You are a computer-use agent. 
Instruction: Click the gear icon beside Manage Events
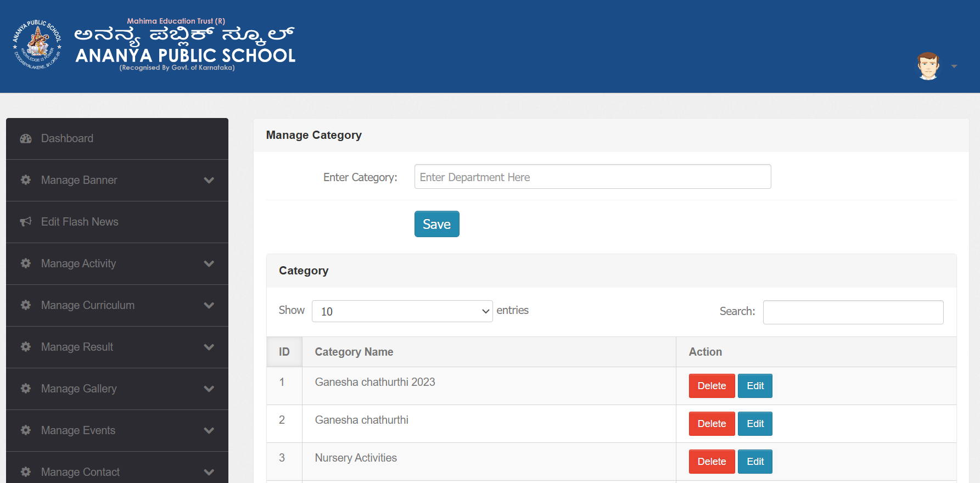(x=26, y=430)
